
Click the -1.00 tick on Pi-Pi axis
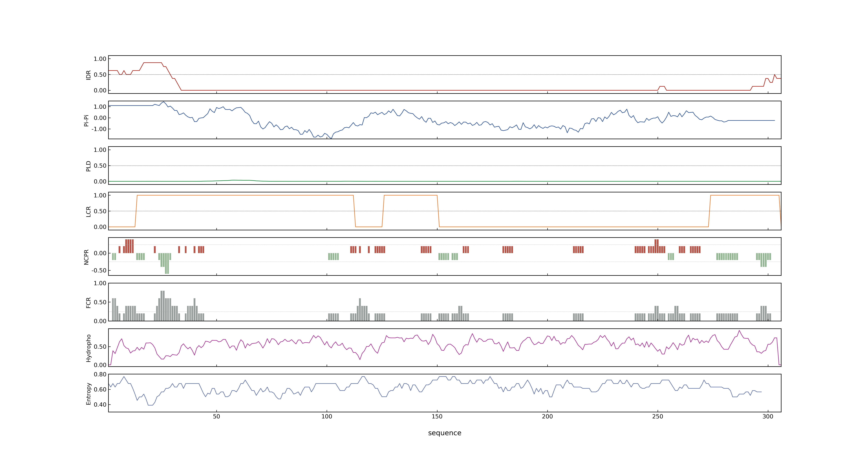click(x=99, y=129)
